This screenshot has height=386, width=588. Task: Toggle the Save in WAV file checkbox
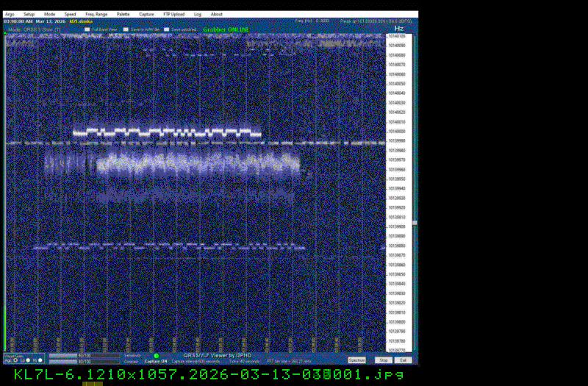coord(126,29)
